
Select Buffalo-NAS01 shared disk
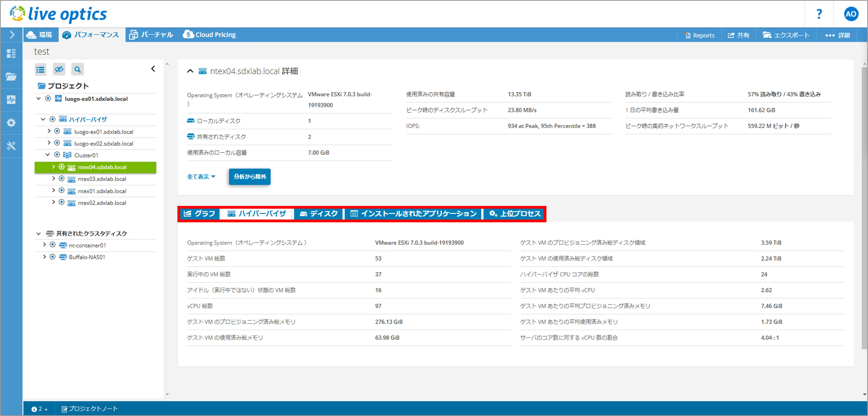click(x=87, y=257)
